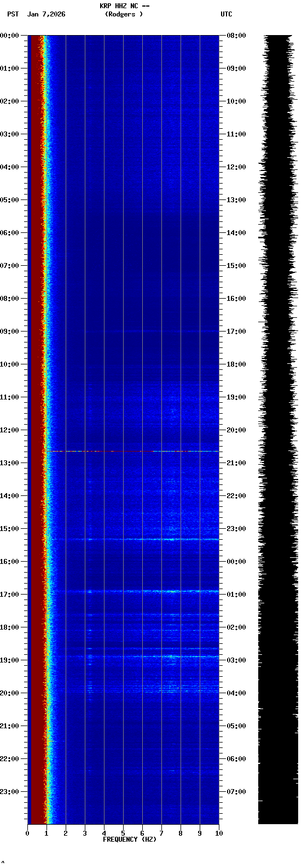Select the 05:00 PST time tick label
This screenshot has height=868, width=302.
(x=9, y=200)
